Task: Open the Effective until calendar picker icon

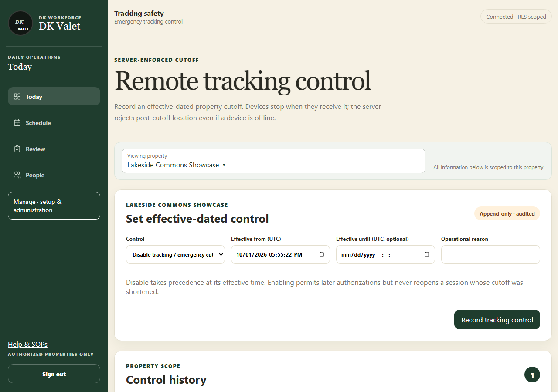Action: coord(427,254)
